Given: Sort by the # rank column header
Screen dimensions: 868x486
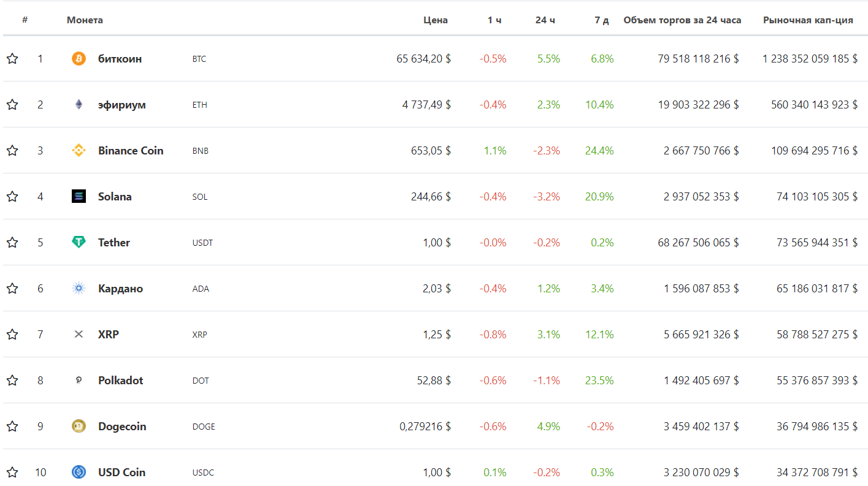Looking at the screenshot, I should 25,20.
